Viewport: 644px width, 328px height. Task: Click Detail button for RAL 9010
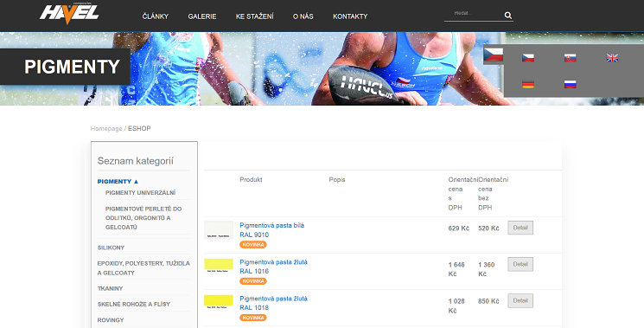tap(520, 228)
